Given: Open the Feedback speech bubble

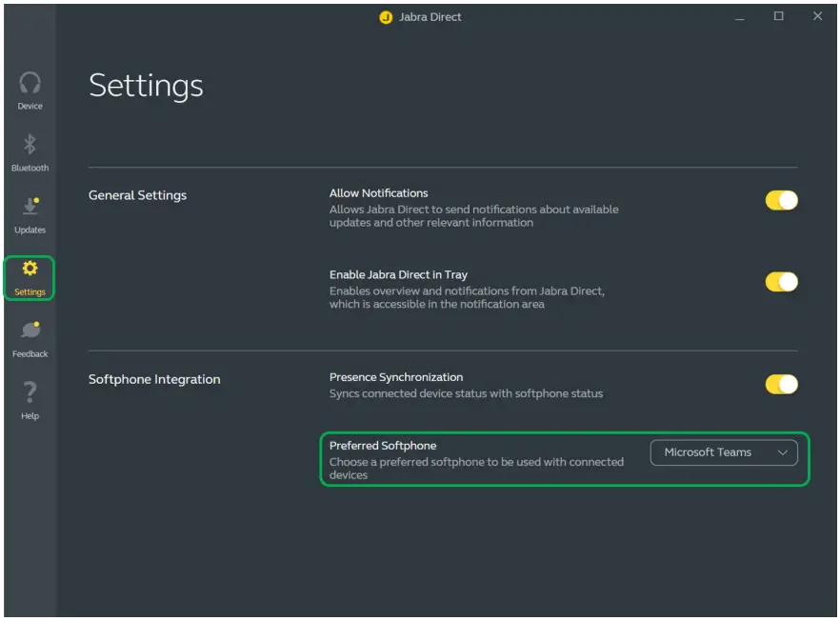Looking at the screenshot, I should tap(30, 338).
